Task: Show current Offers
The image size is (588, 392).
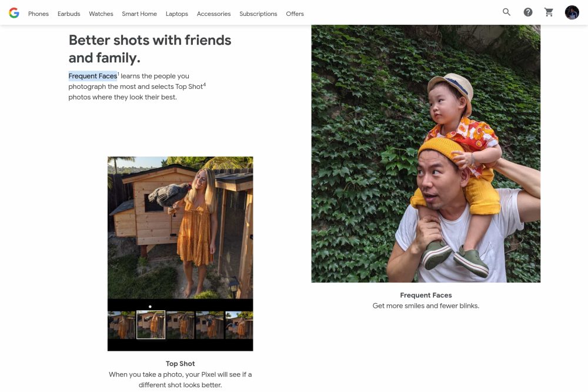Action: (x=295, y=14)
